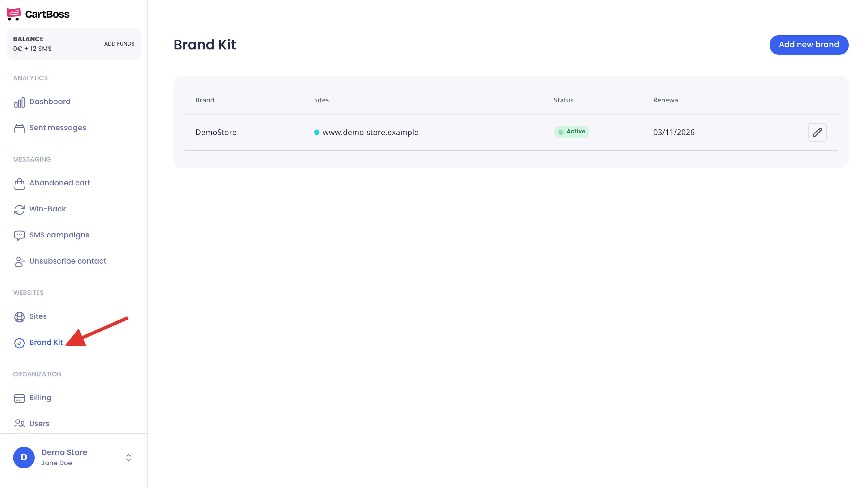868x488 pixels.
Task: Click the Active status badge
Action: [571, 132]
